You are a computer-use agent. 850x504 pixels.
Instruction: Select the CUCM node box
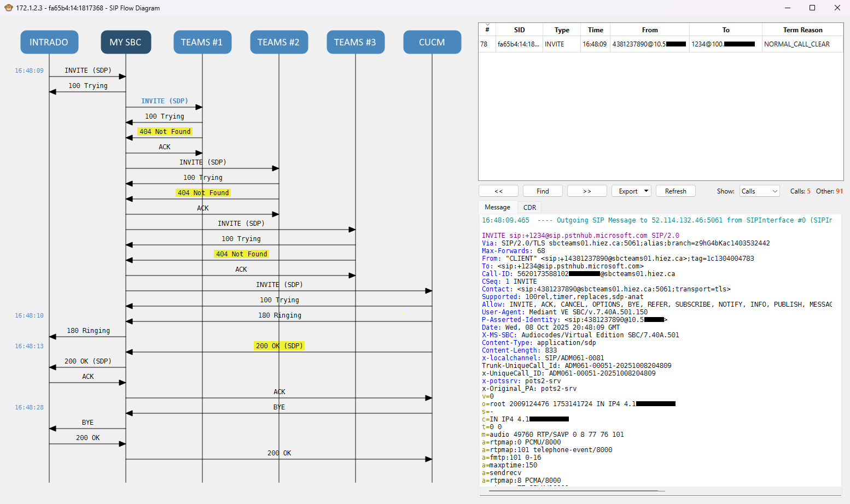pyautogui.click(x=432, y=42)
